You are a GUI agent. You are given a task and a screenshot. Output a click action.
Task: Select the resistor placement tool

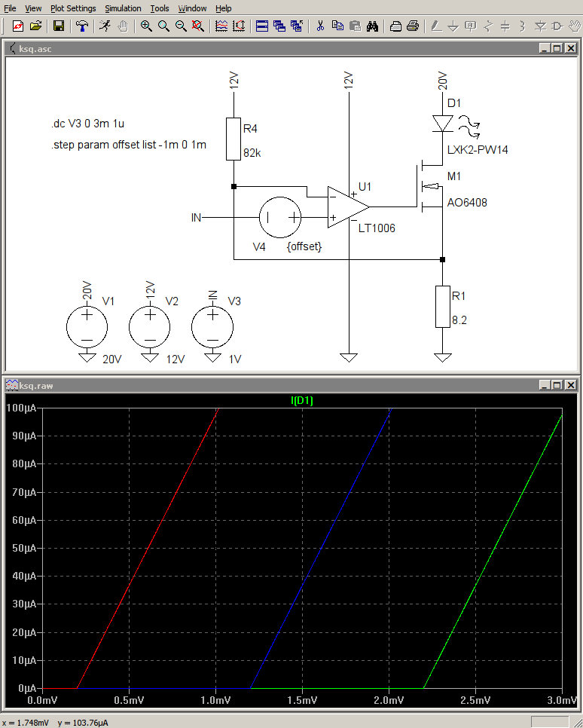(x=488, y=26)
